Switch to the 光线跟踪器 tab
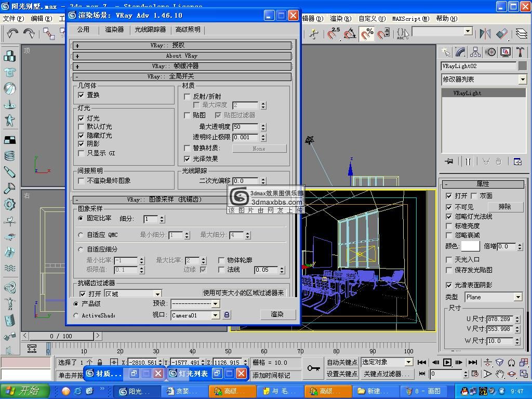This screenshot has width=532, height=399. pos(150,30)
